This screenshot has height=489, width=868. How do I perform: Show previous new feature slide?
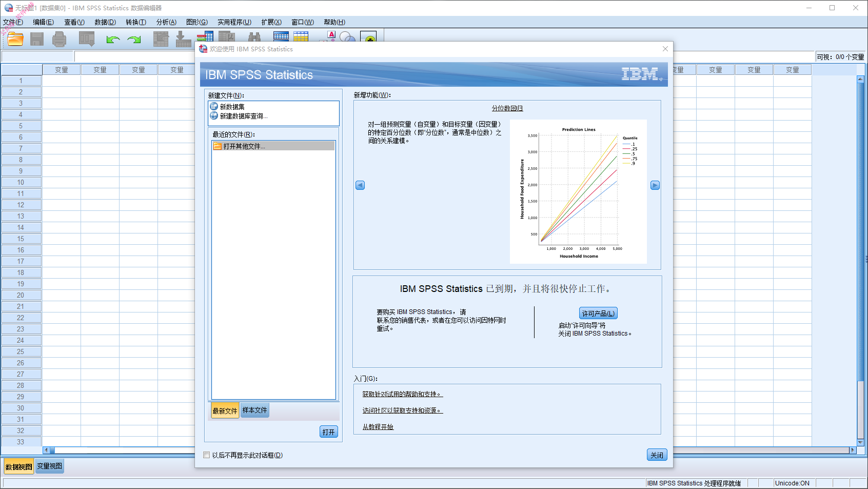360,185
